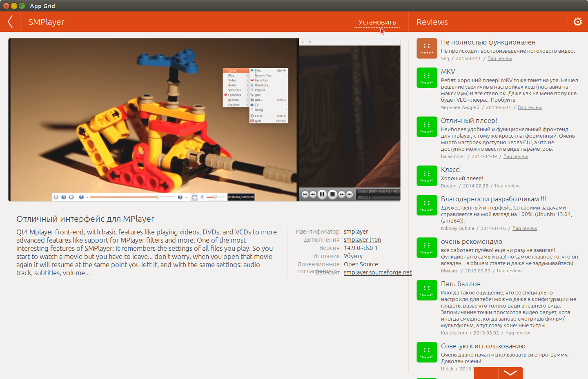Open the main SMPlayer LEGO screenshot
Viewport: 588px width, 379px height.
(153, 120)
